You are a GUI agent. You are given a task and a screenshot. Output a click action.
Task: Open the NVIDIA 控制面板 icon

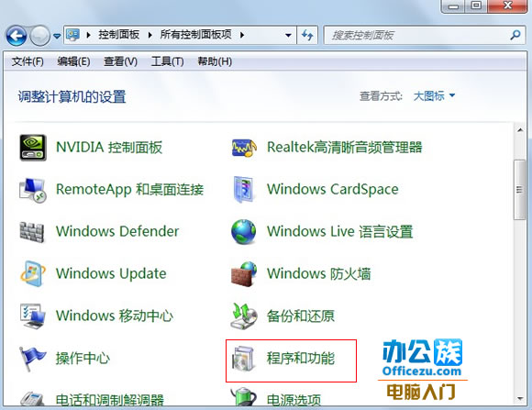pyautogui.click(x=33, y=148)
